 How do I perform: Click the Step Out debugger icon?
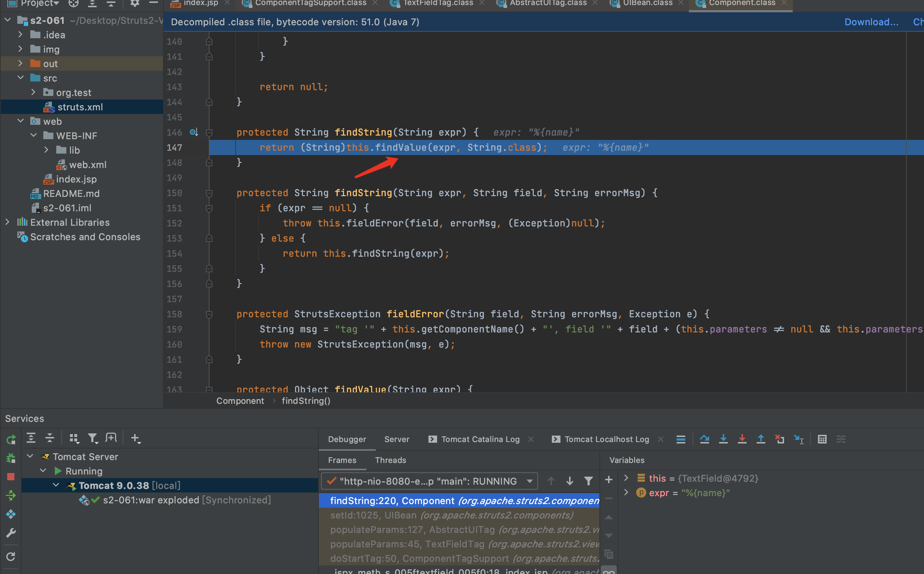click(x=761, y=439)
